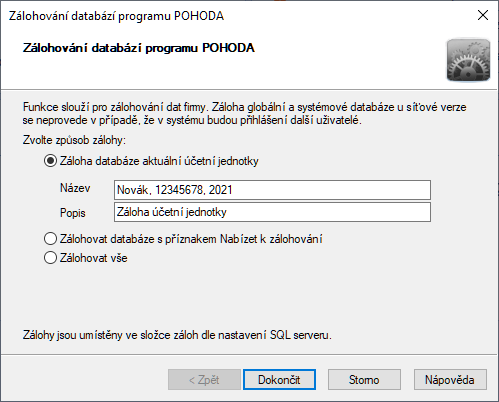Enable the Zálohovat vše radio circle

50,258
